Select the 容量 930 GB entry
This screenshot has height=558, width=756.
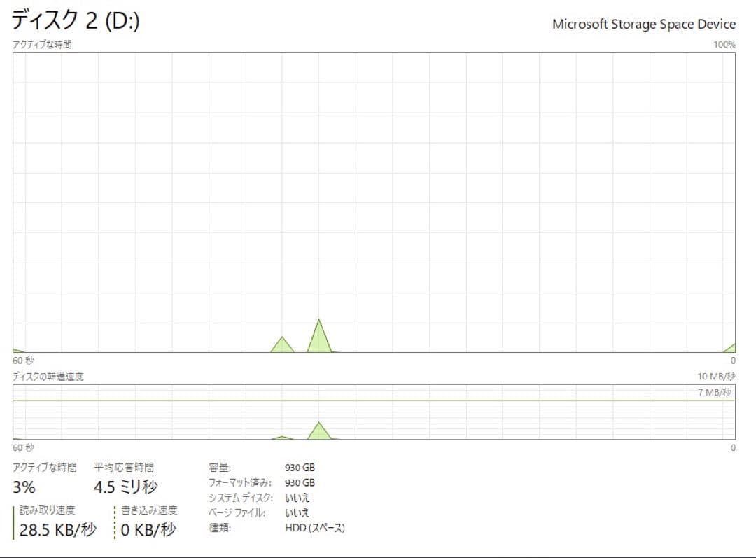coord(266,467)
